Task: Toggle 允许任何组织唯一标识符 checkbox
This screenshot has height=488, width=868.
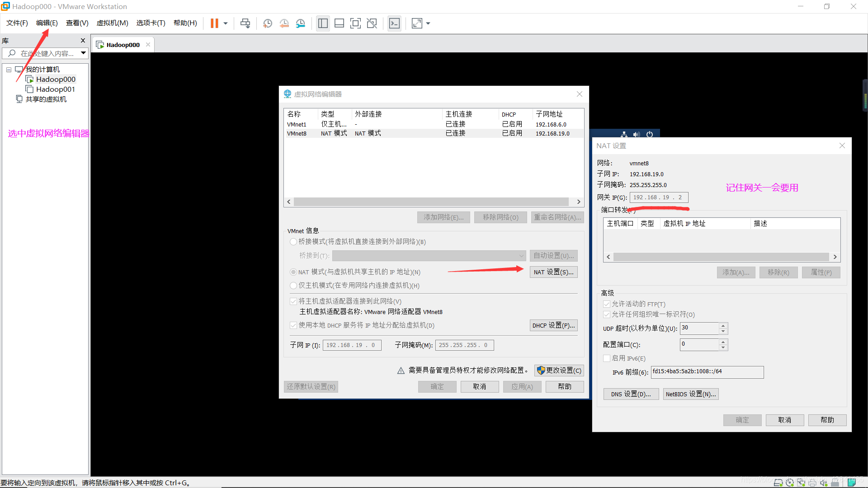Action: 607,314
